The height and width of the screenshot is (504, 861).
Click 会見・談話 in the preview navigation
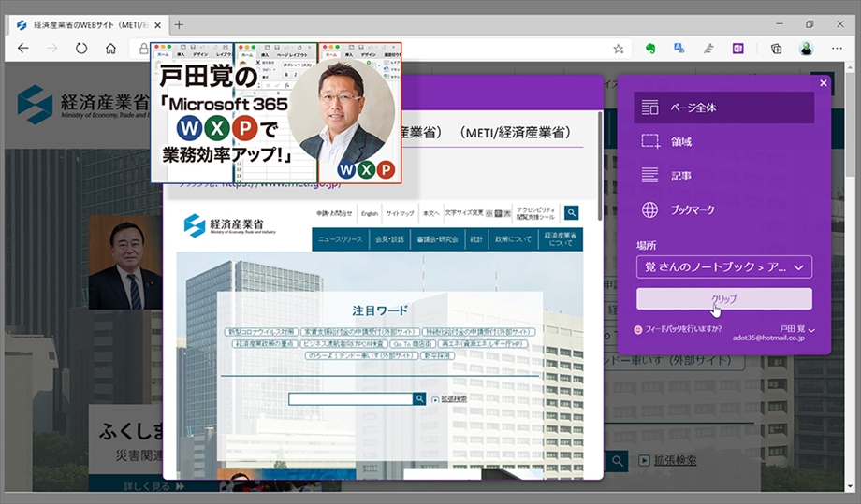pos(389,239)
